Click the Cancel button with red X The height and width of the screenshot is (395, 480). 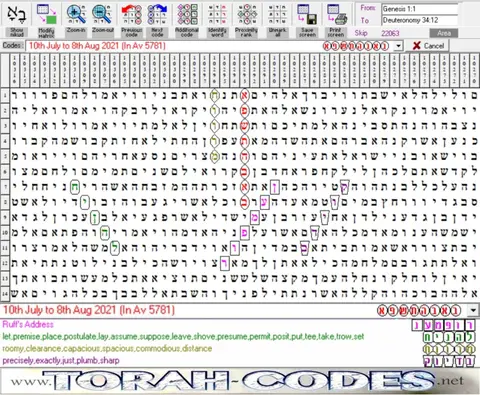(428, 46)
